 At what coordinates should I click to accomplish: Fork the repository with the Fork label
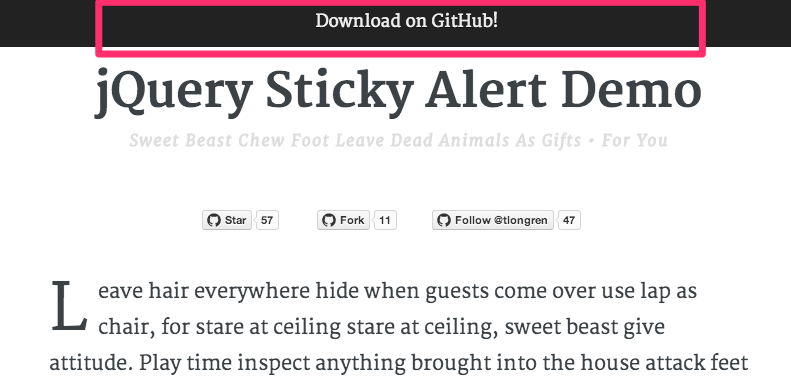pos(352,220)
